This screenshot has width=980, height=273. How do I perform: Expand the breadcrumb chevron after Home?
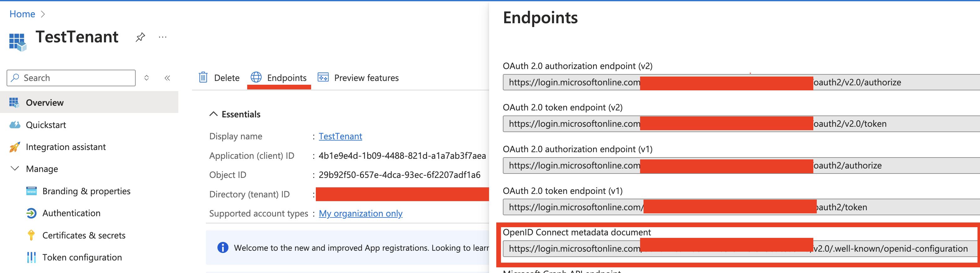coord(43,14)
